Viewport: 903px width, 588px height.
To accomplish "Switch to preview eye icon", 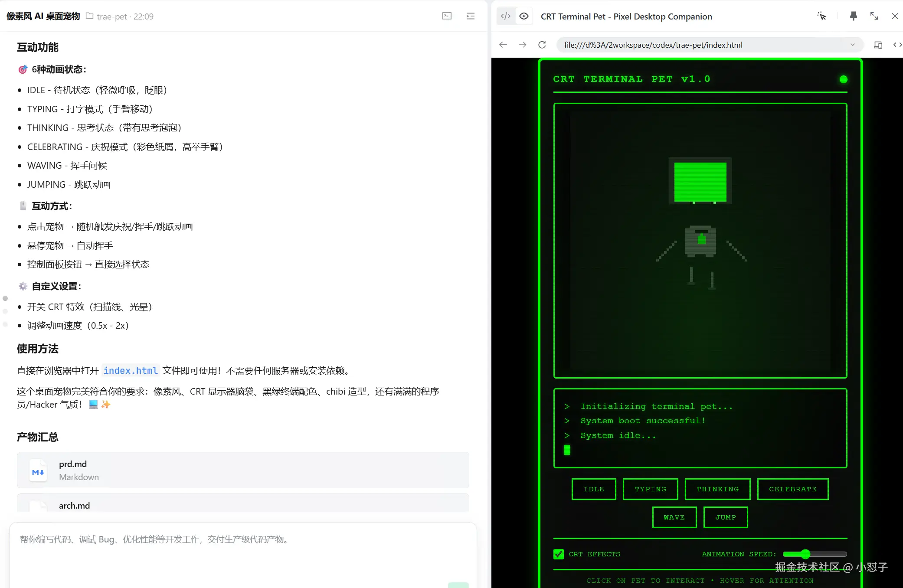I will 524,16.
